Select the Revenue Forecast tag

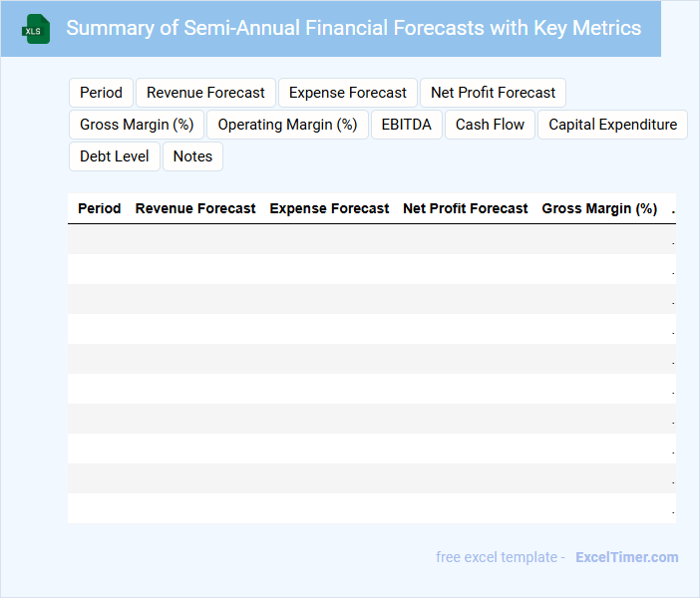205,93
